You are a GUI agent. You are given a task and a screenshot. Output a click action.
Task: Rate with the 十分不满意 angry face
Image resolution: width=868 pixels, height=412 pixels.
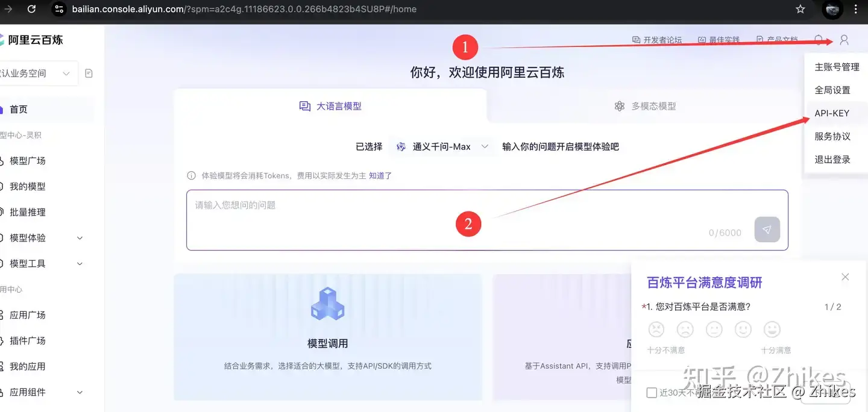[656, 329]
